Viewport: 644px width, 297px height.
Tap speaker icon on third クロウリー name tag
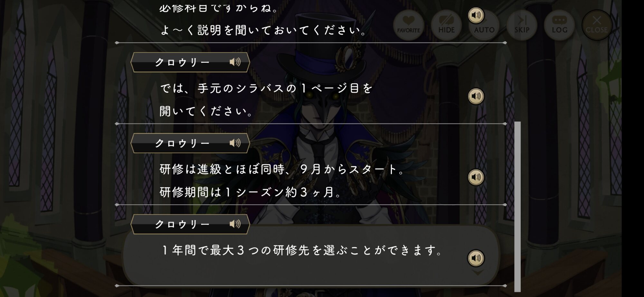pos(235,224)
